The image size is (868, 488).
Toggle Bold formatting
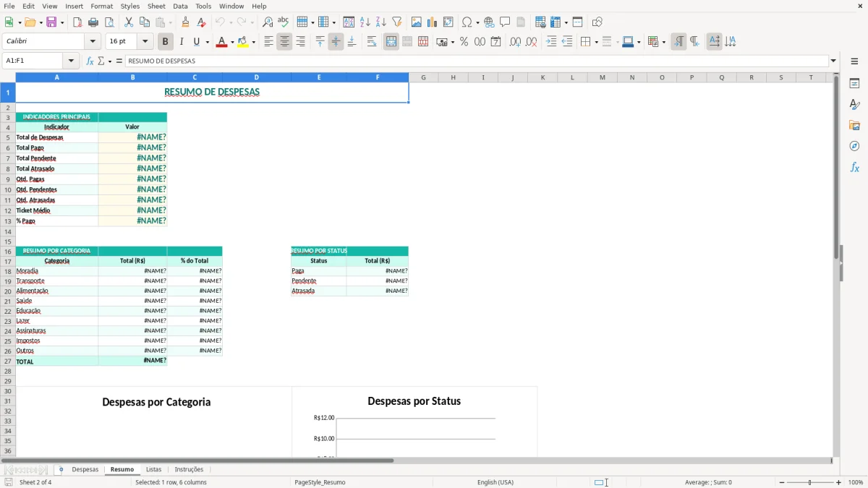point(165,42)
